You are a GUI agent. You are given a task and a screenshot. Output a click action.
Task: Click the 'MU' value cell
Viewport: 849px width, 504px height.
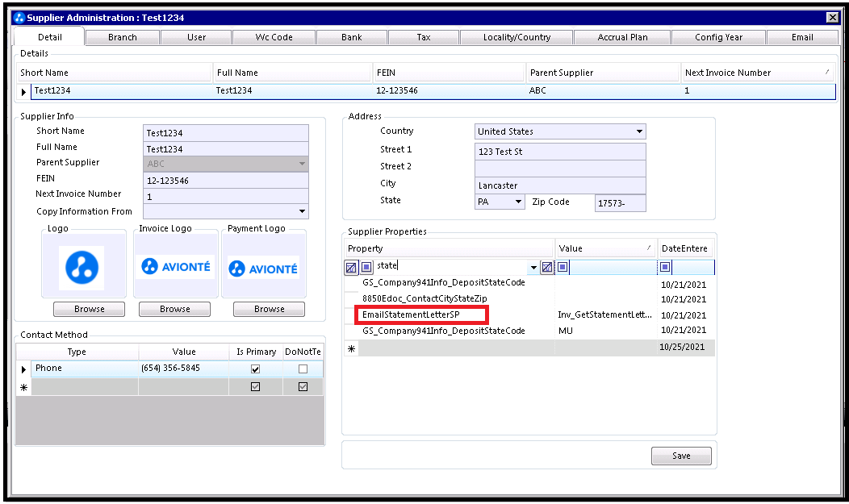tap(606, 331)
